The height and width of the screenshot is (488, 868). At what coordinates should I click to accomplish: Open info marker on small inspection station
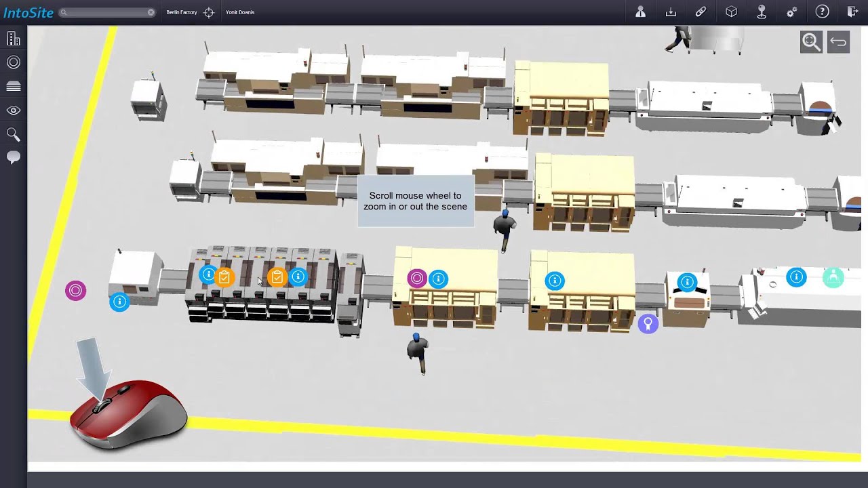687,282
